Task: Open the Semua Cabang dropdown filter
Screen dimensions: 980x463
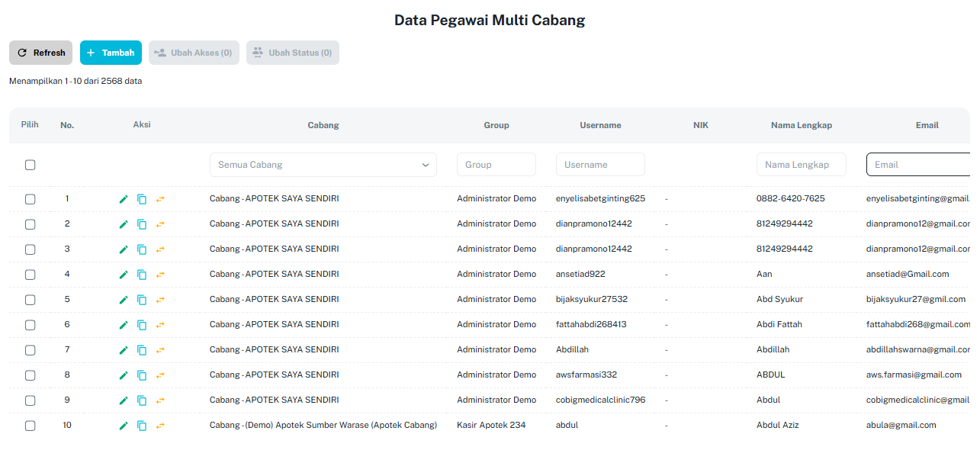Action: (x=323, y=165)
